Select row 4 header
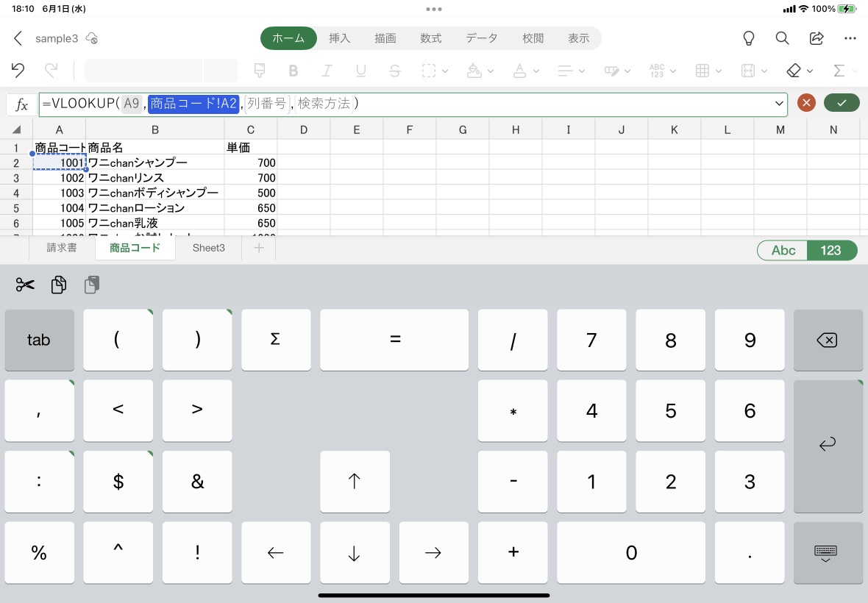The image size is (868, 603). (x=16, y=193)
